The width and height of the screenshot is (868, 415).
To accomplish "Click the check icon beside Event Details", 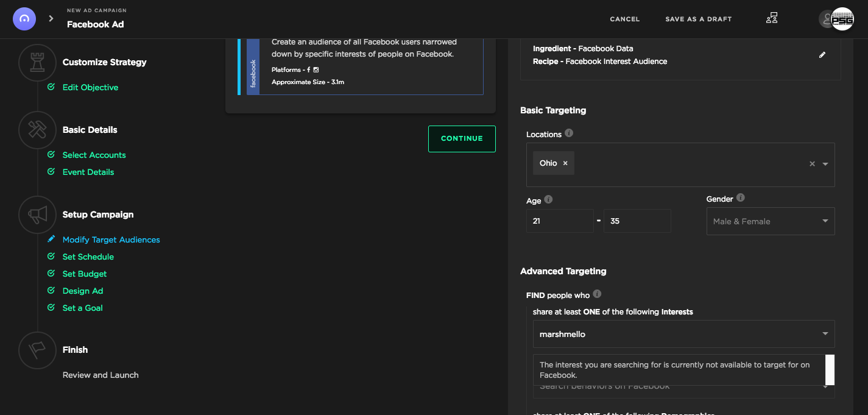I will coord(51,172).
